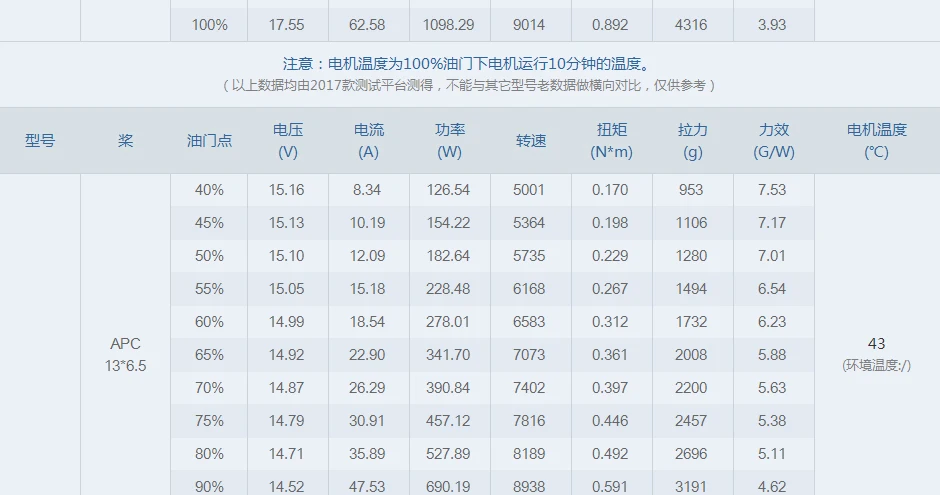Click RPM value 5735

[529, 256]
